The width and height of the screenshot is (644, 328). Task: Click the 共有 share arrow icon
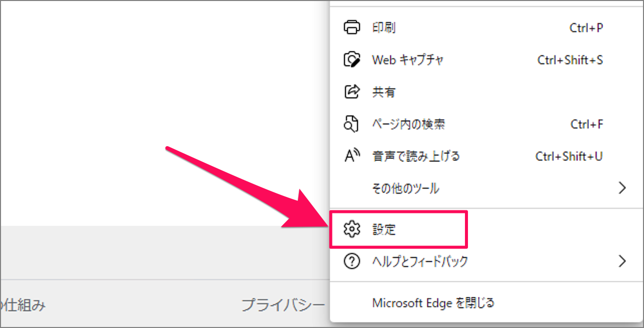click(x=352, y=92)
